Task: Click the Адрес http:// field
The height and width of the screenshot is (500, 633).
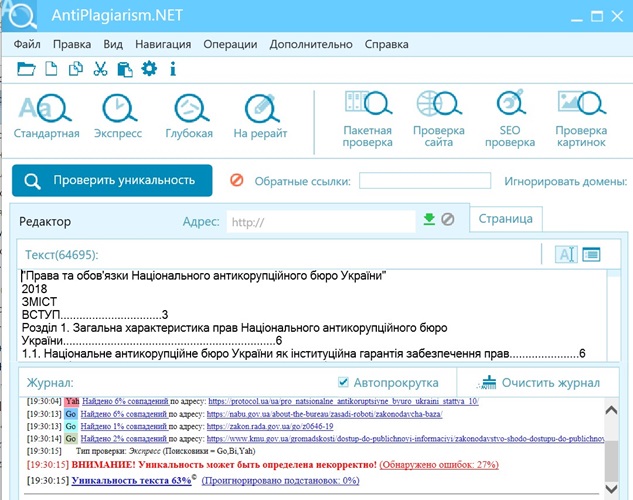Action: pyautogui.click(x=321, y=222)
